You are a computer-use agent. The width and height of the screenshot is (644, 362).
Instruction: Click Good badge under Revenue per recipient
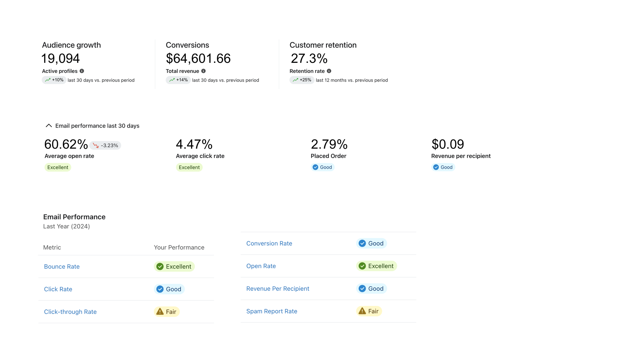click(x=443, y=167)
